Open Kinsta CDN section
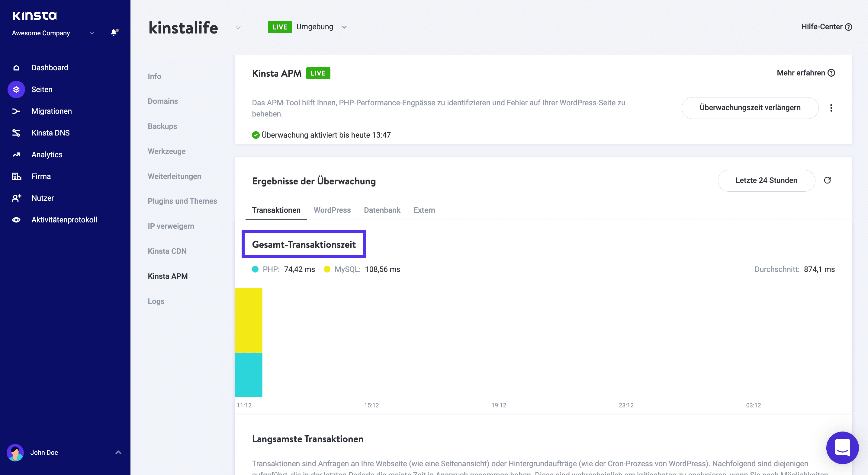The width and height of the screenshot is (868, 475). 167,251
